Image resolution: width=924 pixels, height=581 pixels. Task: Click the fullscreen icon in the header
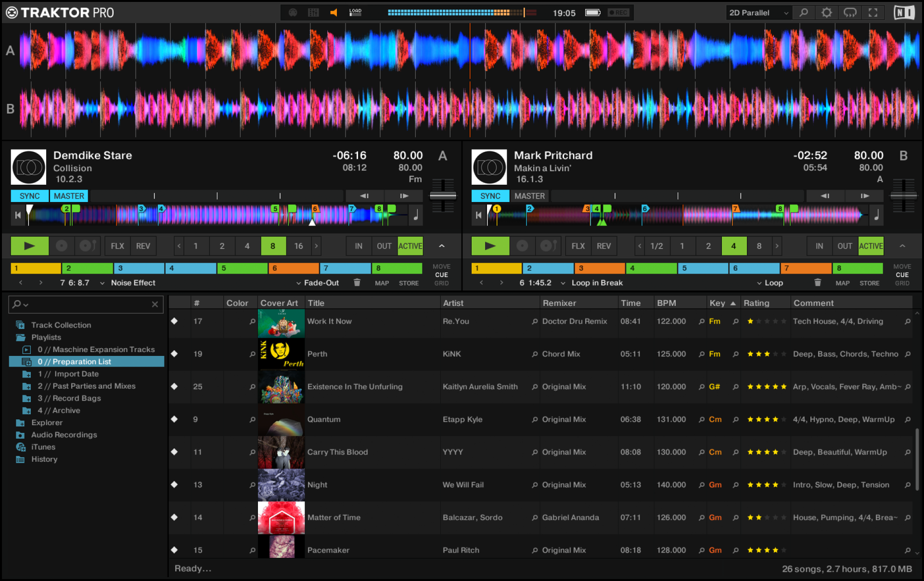pos(873,13)
